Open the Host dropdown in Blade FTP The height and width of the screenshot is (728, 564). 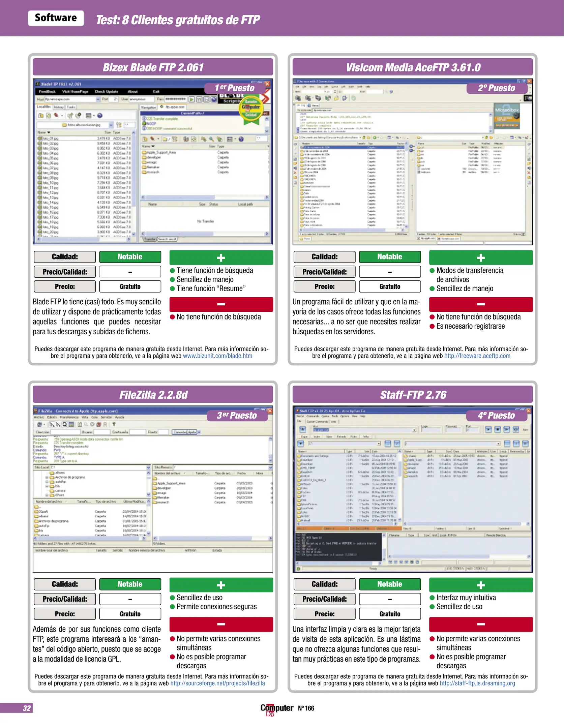click(x=98, y=99)
